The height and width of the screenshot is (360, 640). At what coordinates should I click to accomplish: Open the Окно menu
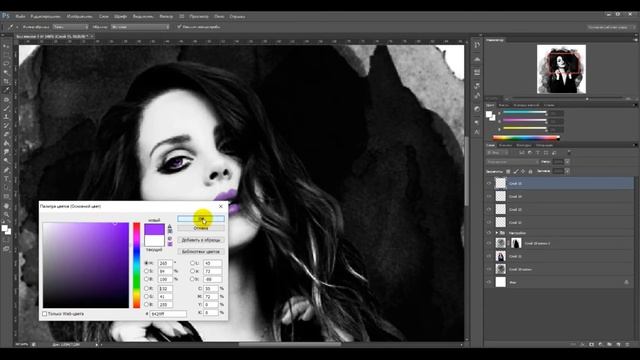219,17
